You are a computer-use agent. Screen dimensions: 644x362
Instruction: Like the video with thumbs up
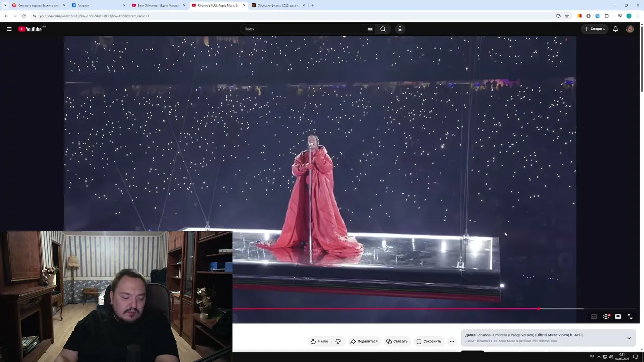tap(319, 341)
